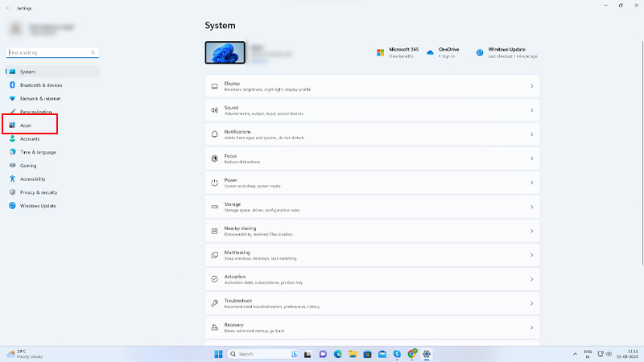Click View benefits under Microsoft 365

coord(401,56)
